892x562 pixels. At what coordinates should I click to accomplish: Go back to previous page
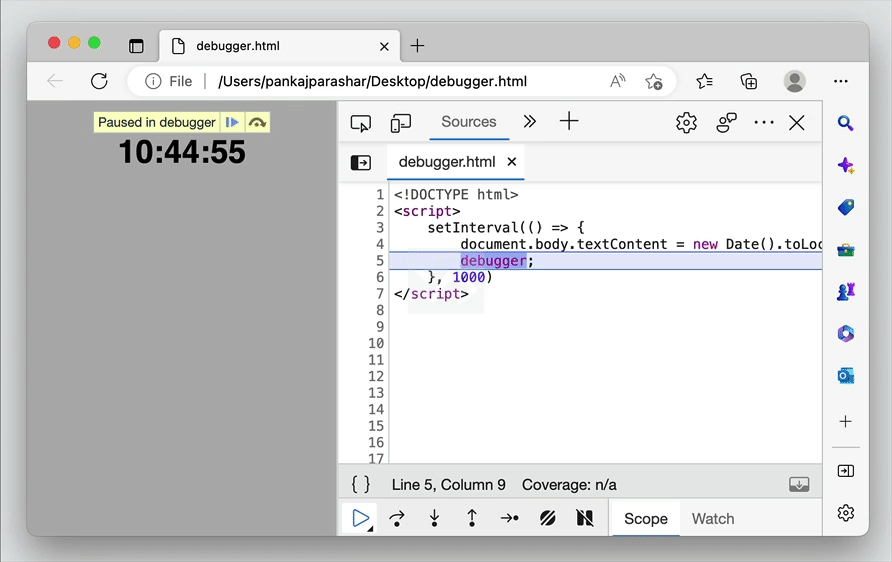tap(55, 81)
